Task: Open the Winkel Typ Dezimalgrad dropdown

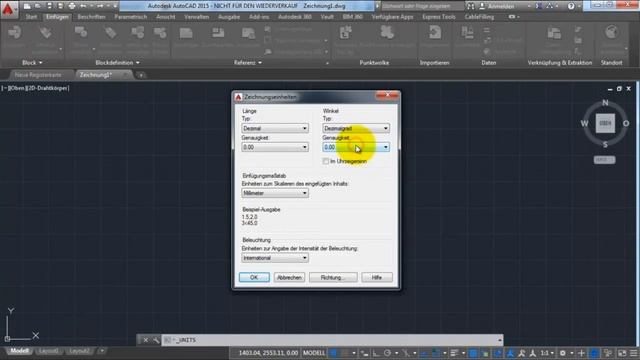Action: click(356, 128)
